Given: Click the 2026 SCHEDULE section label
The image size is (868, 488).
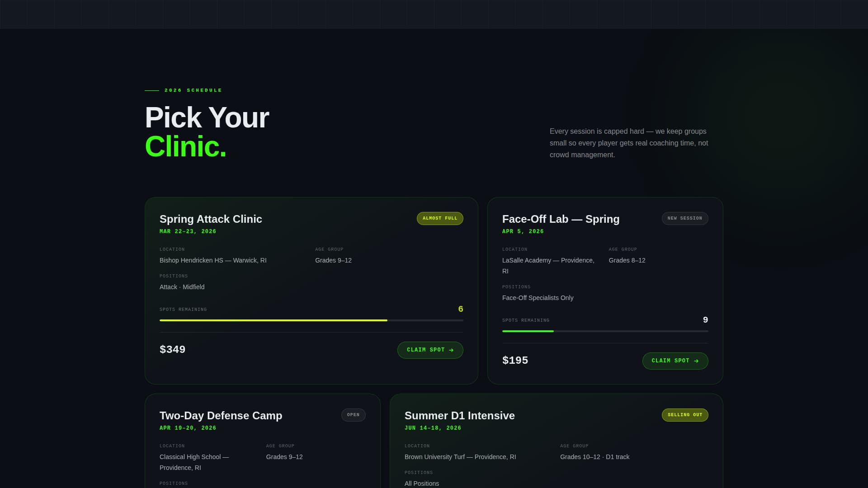Looking at the screenshot, I should (x=193, y=90).
